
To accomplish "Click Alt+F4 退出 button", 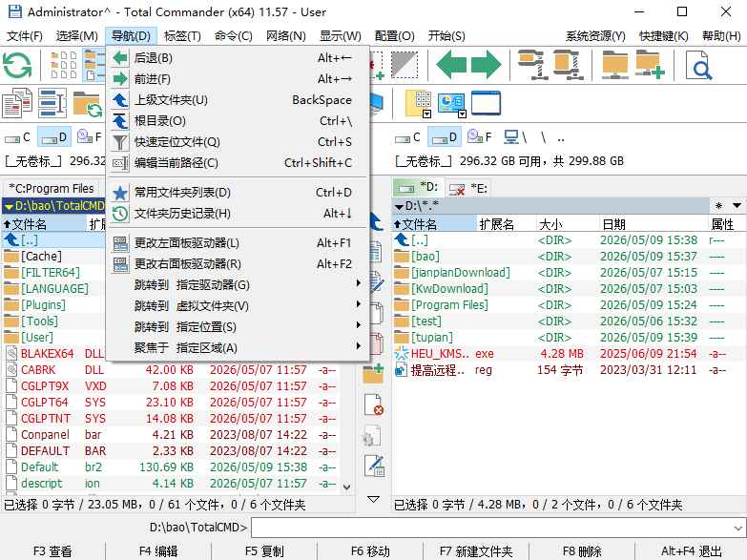I will click(x=692, y=551).
